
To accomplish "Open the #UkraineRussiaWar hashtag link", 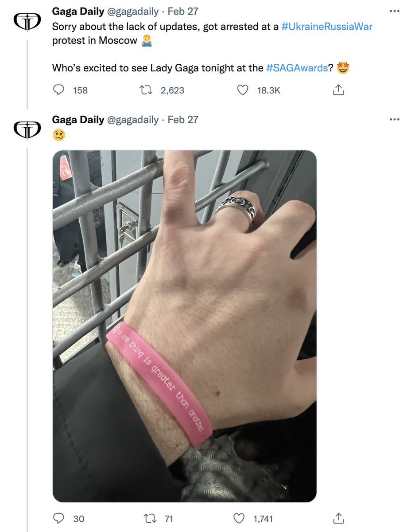I will (x=327, y=27).
